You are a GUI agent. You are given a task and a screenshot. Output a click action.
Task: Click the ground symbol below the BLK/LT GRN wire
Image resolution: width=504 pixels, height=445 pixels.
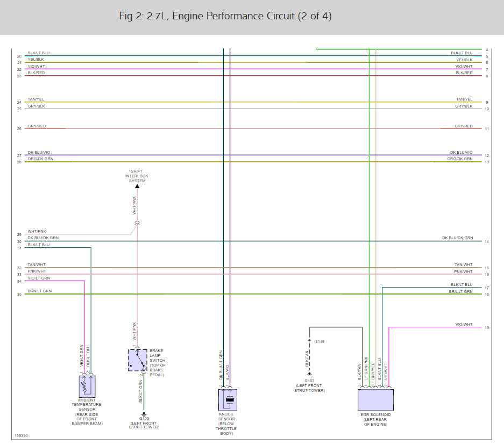coord(144,414)
